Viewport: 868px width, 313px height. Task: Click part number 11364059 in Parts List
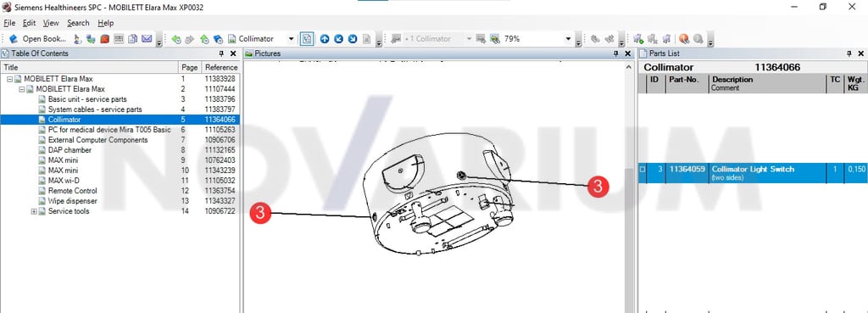click(x=687, y=169)
